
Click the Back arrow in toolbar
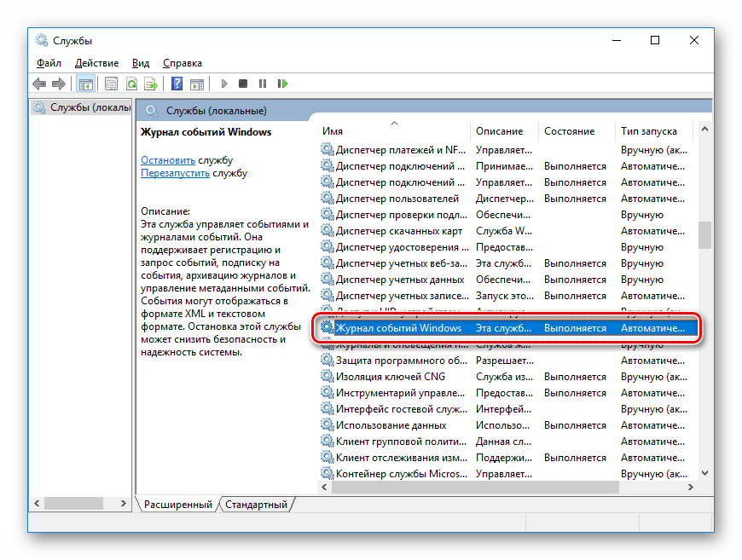click(x=39, y=84)
